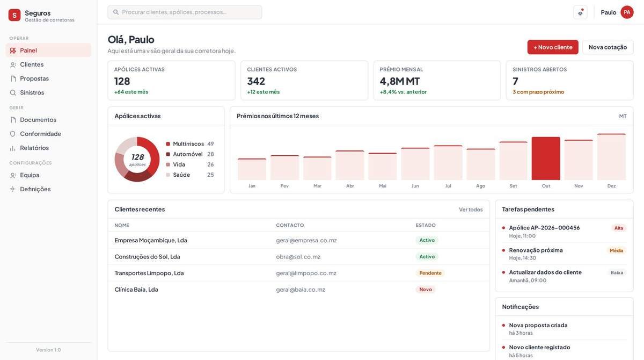
Task: Click the 128 apólices donut chart
Action: (x=137, y=160)
